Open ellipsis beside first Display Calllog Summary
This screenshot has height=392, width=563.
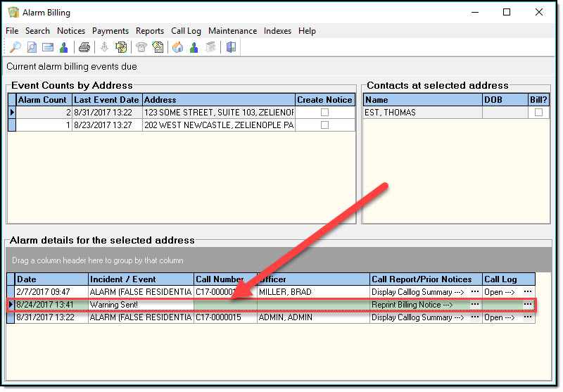click(x=475, y=291)
